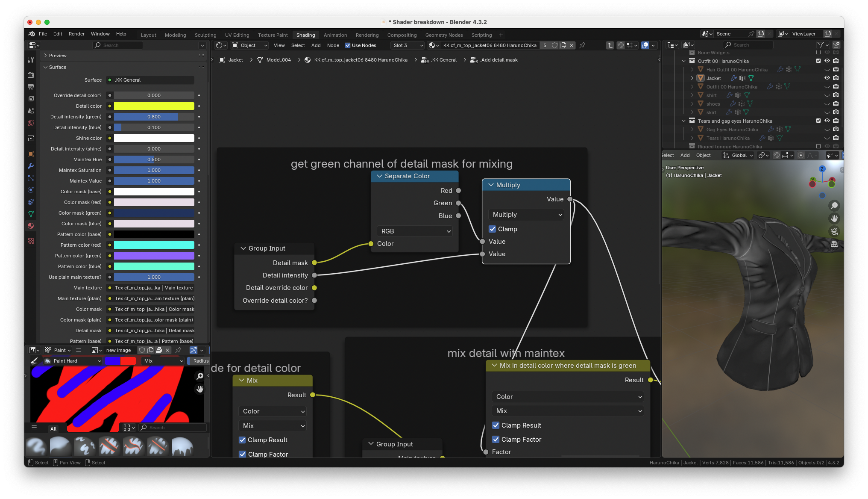
Task: Toggle perspective/orthographic grid icon in viewport
Action: pyautogui.click(x=834, y=244)
